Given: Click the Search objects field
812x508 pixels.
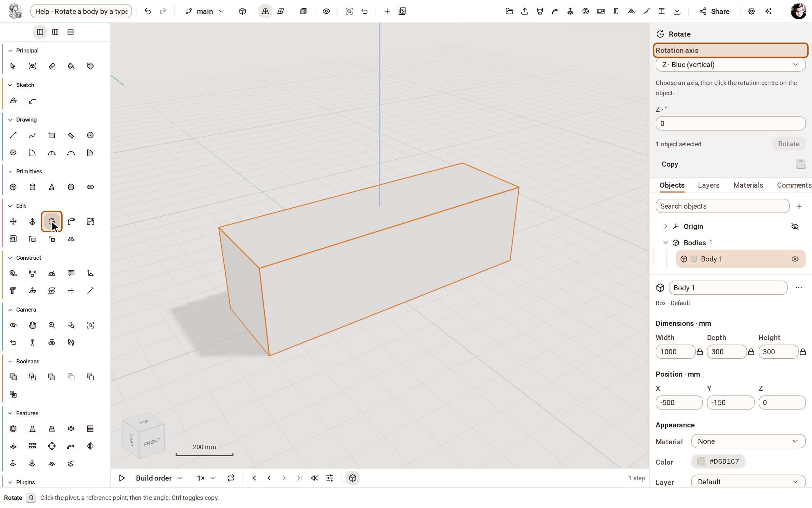Looking at the screenshot, I should coord(722,206).
